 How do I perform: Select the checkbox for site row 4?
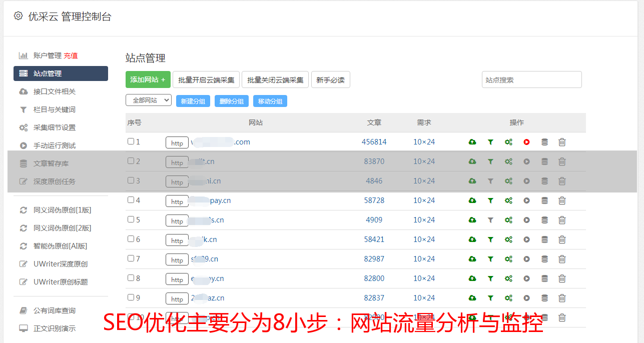coord(131,200)
